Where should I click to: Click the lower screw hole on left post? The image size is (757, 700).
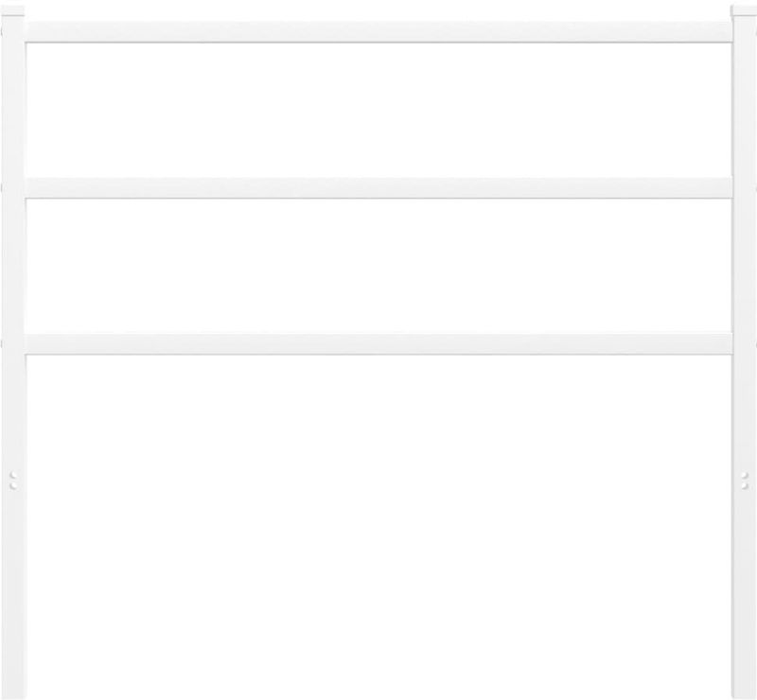tap(13, 485)
